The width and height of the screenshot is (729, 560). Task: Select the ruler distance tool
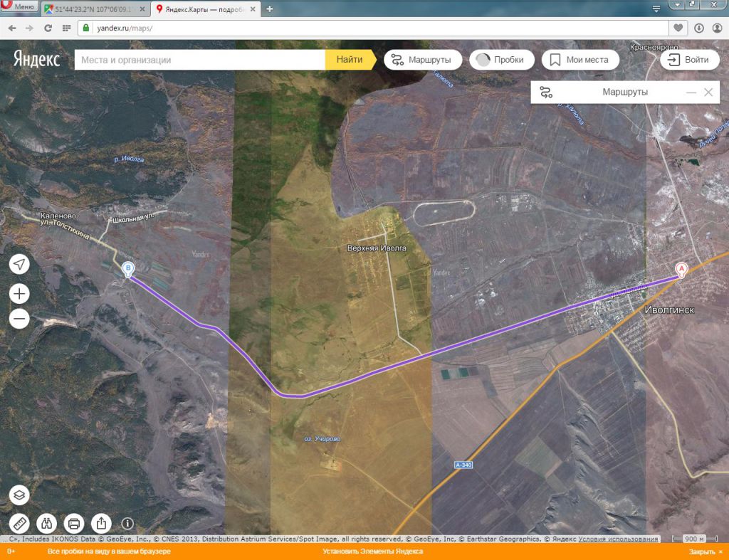click(20, 524)
